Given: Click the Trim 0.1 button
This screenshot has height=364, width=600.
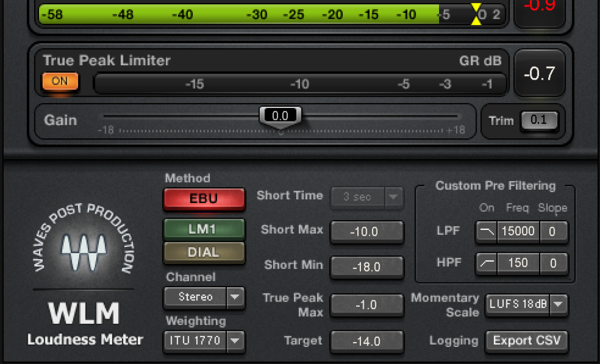Looking at the screenshot, I should tap(539, 120).
